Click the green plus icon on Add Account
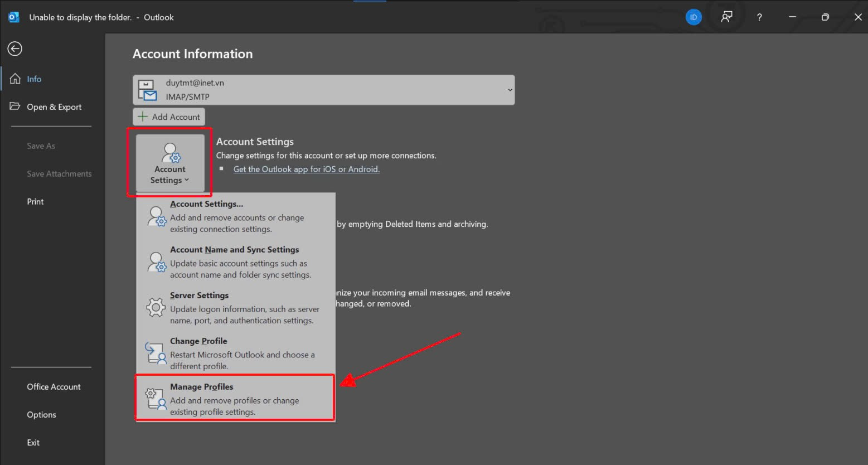 (143, 117)
